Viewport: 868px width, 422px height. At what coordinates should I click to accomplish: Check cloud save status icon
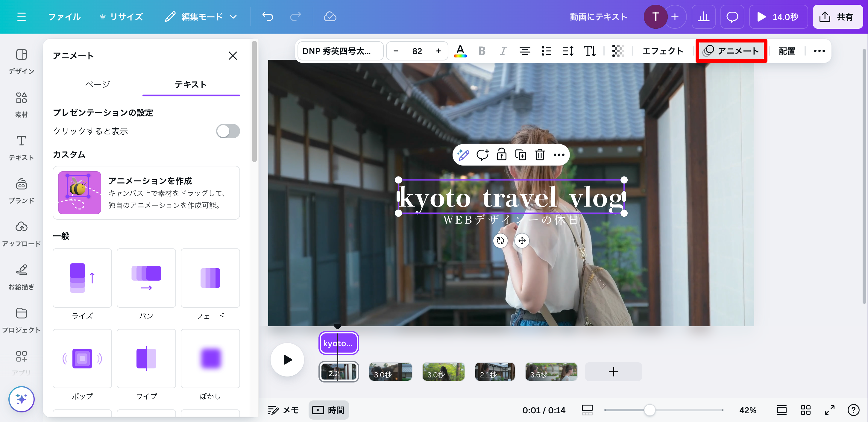(x=330, y=17)
